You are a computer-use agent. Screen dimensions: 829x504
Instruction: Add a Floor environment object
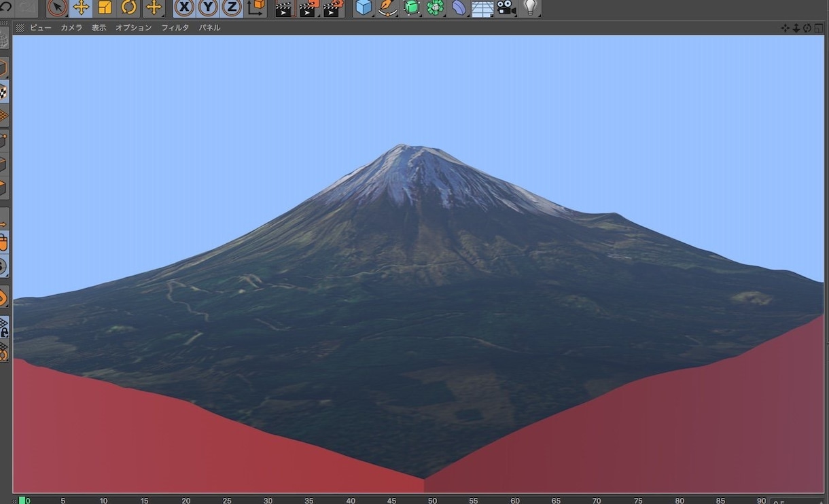click(482, 8)
